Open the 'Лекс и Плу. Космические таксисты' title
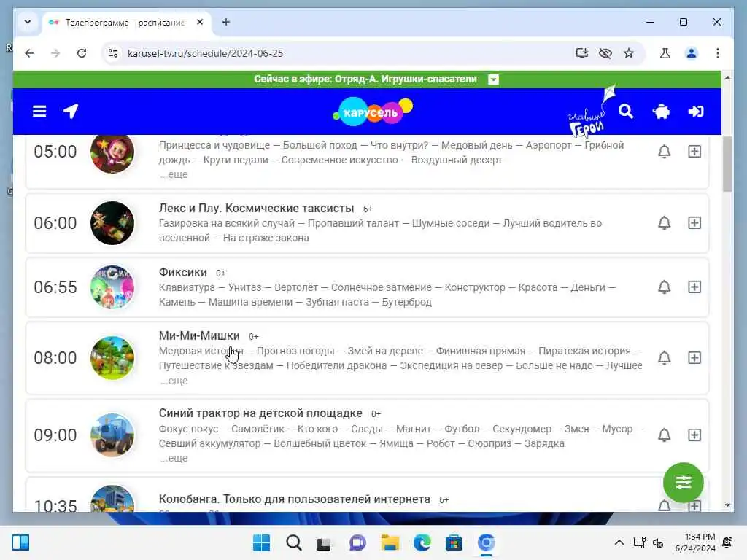The height and width of the screenshot is (560, 747). [256, 208]
